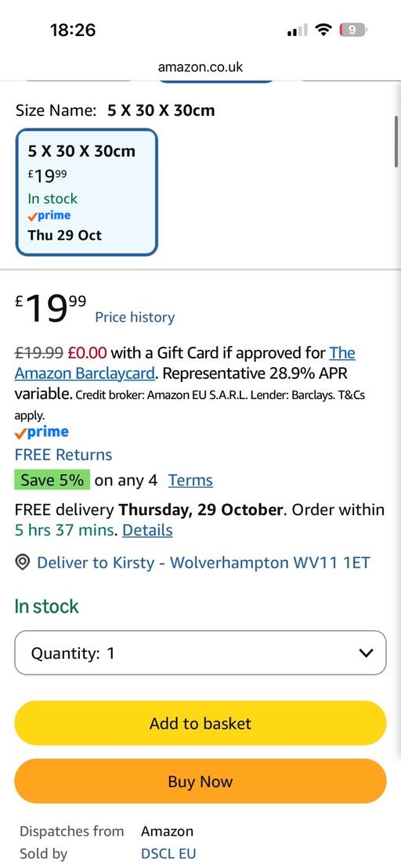Screen dimensions: 401x868
Task: Open the Price history link
Action: (135, 317)
